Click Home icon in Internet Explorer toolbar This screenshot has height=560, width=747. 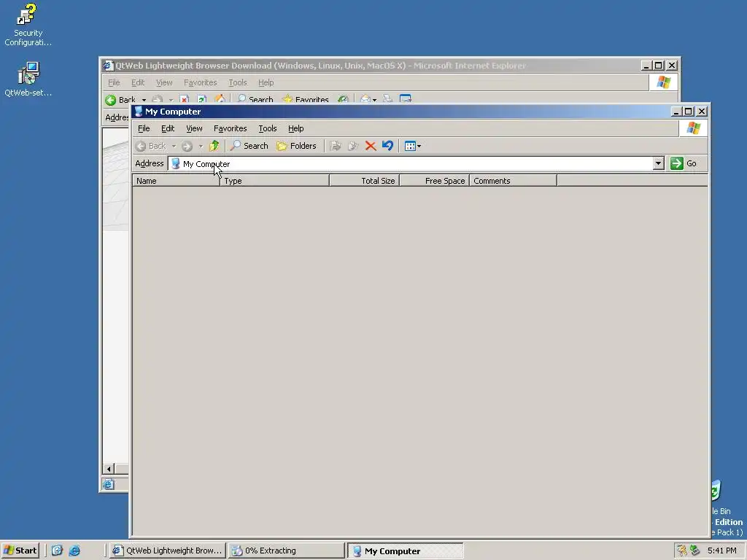pos(220,99)
